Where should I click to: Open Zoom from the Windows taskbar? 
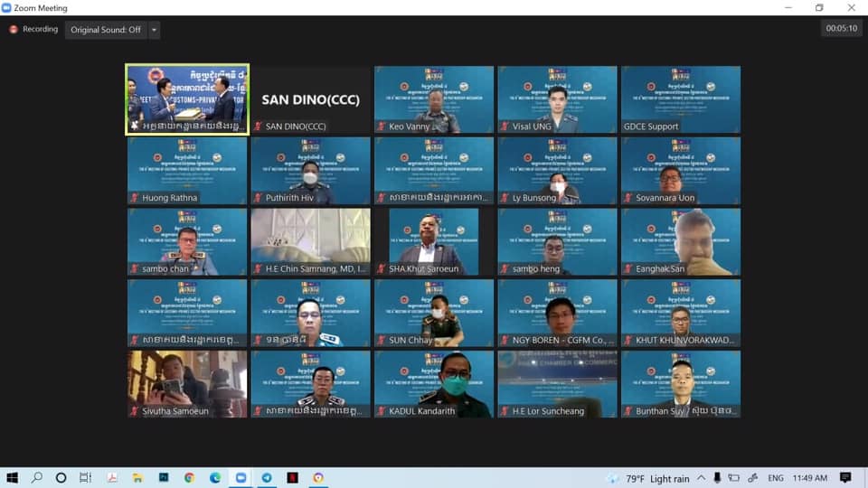point(241,478)
